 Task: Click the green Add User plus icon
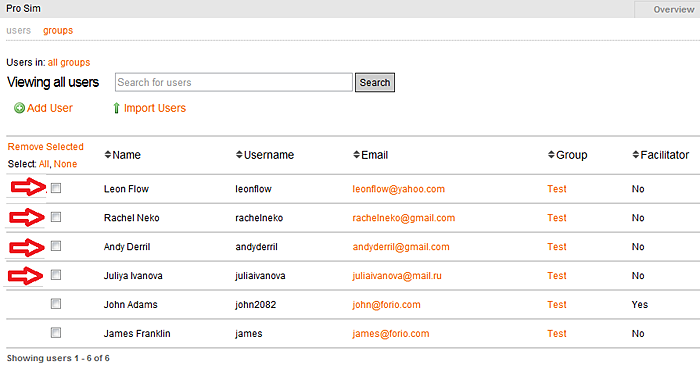coord(19,108)
